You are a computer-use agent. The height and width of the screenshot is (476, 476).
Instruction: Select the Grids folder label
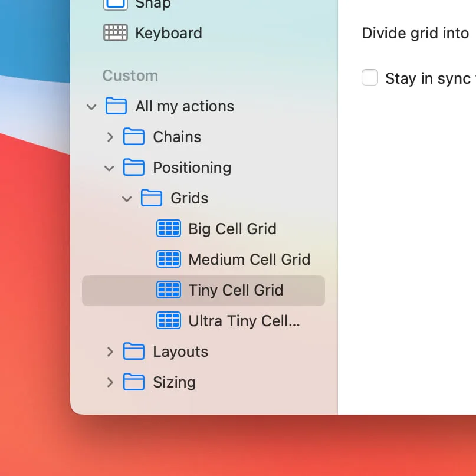pyautogui.click(x=189, y=198)
